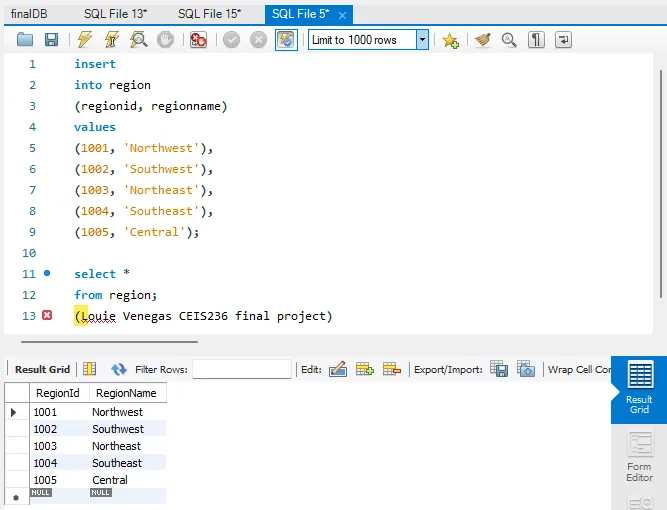The height and width of the screenshot is (510, 667).
Task: Toggle field types grid icon next to Result Grid
Action: click(x=89, y=369)
